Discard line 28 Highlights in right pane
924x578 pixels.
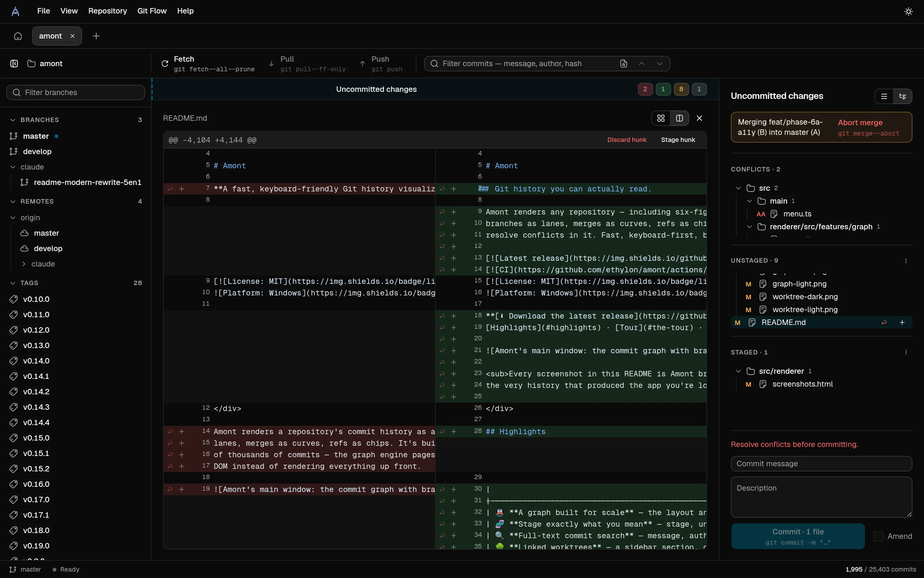pos(442,432)
